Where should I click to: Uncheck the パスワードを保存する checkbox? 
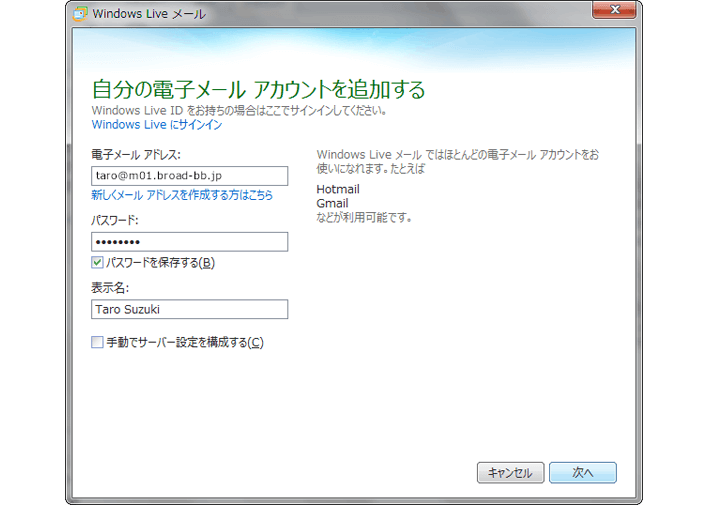[97, 262]
